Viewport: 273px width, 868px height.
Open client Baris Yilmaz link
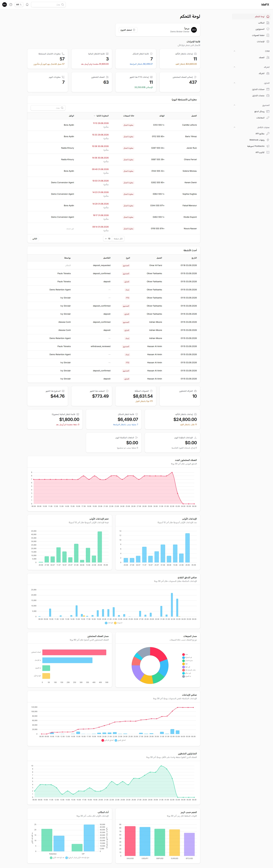tap(191, 136)
